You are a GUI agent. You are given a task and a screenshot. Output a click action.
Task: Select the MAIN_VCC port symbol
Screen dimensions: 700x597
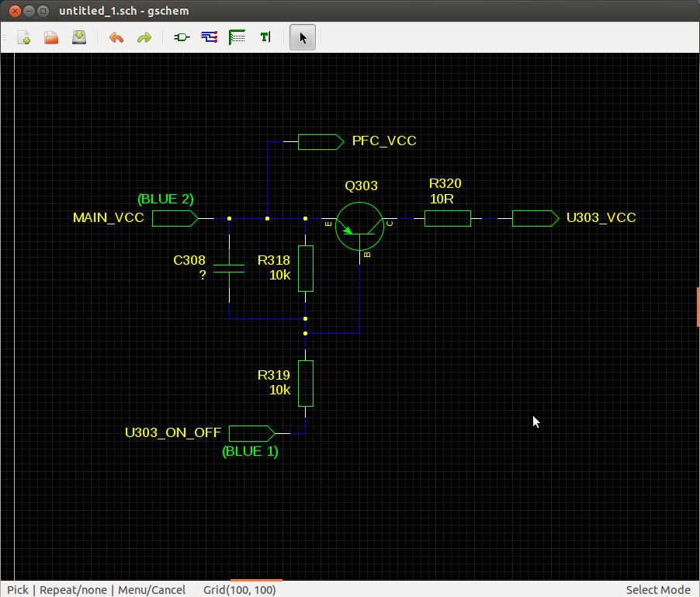point(175,218)
